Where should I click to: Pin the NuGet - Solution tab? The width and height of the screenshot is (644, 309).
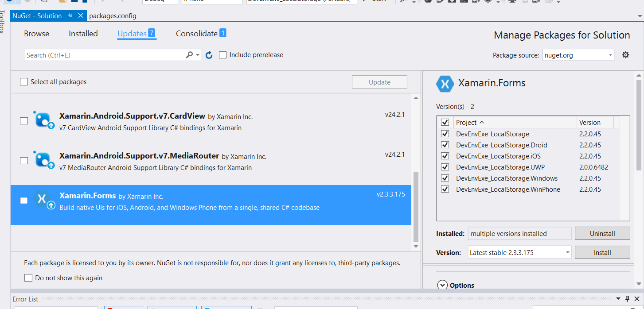[x=70, y=15]
